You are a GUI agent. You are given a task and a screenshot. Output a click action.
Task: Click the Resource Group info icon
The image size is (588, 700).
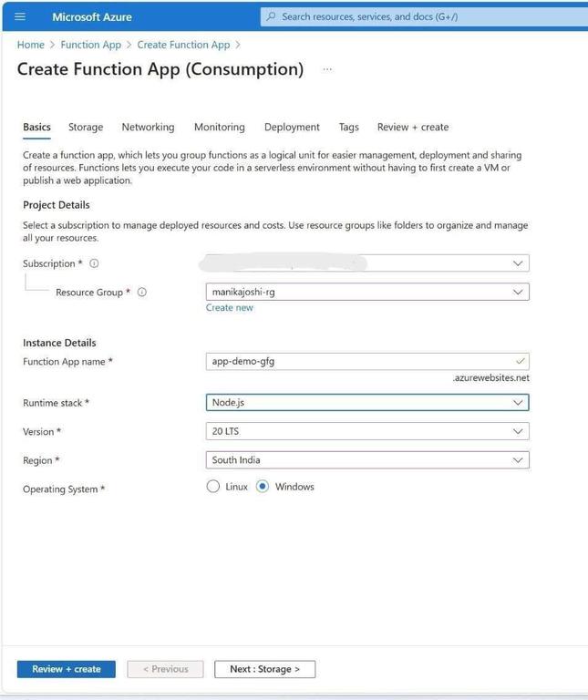142,292
